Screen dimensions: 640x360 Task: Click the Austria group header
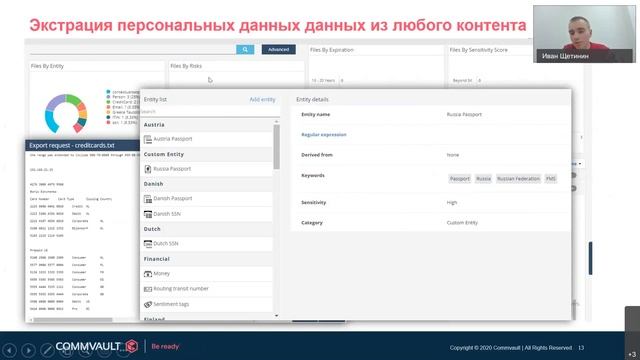206,125
